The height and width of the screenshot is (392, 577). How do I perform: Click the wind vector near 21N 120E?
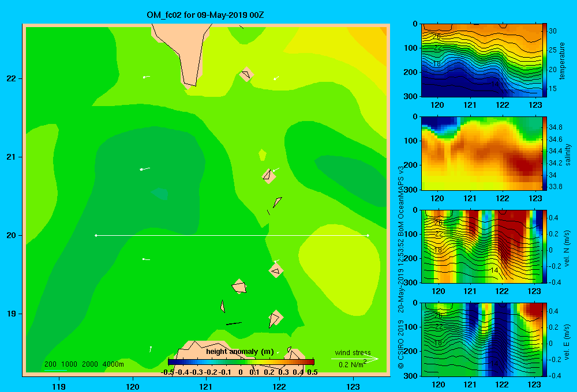click(145, 169)
